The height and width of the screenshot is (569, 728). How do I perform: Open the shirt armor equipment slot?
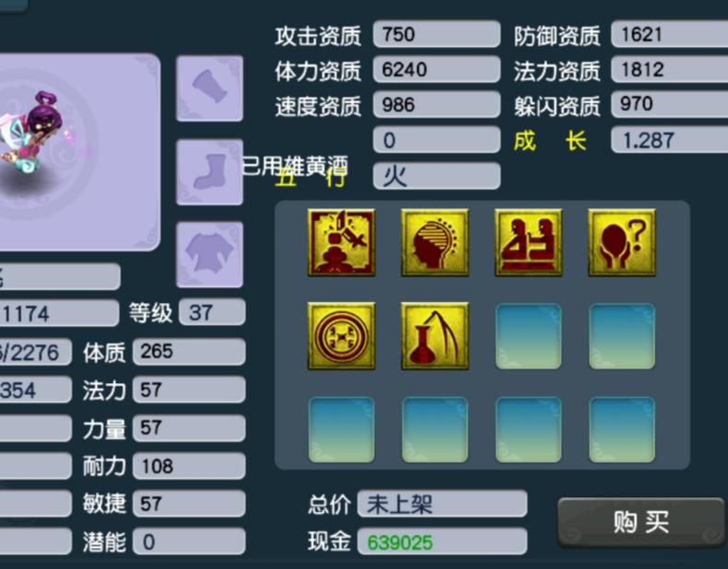click(210, 255)
